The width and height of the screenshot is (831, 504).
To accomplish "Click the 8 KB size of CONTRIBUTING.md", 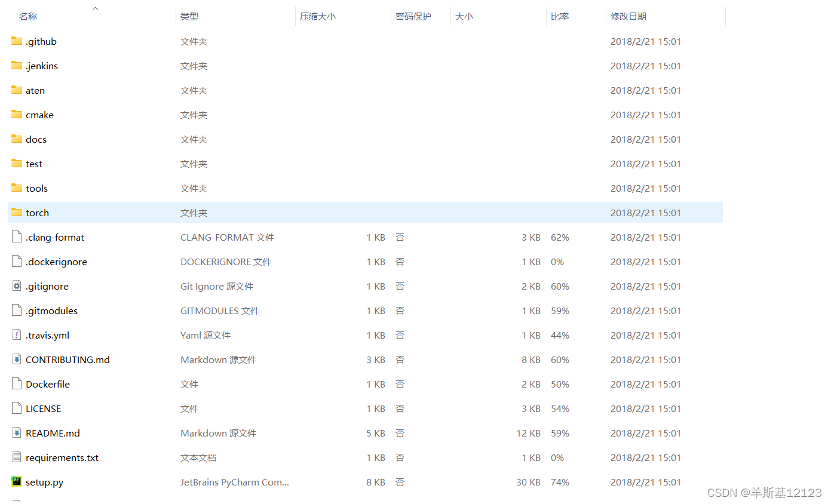I will click(531, 359).
